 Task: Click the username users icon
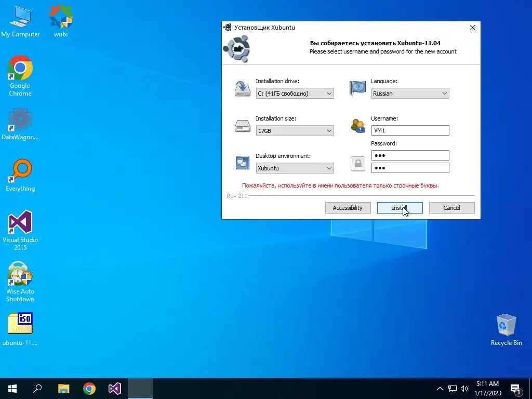(358, 126)
